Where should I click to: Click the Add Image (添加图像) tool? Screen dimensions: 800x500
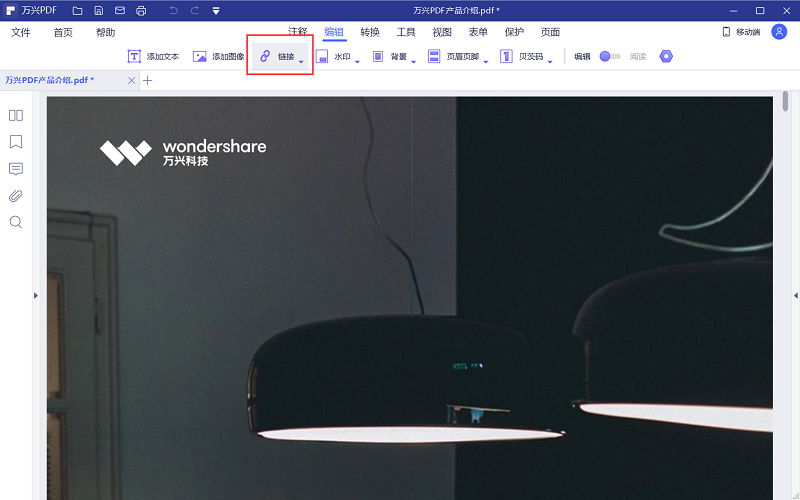click(218, 57)
